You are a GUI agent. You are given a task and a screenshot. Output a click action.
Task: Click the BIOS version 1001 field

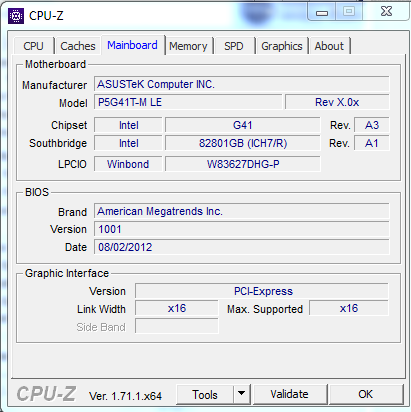(x=242, y=229)
